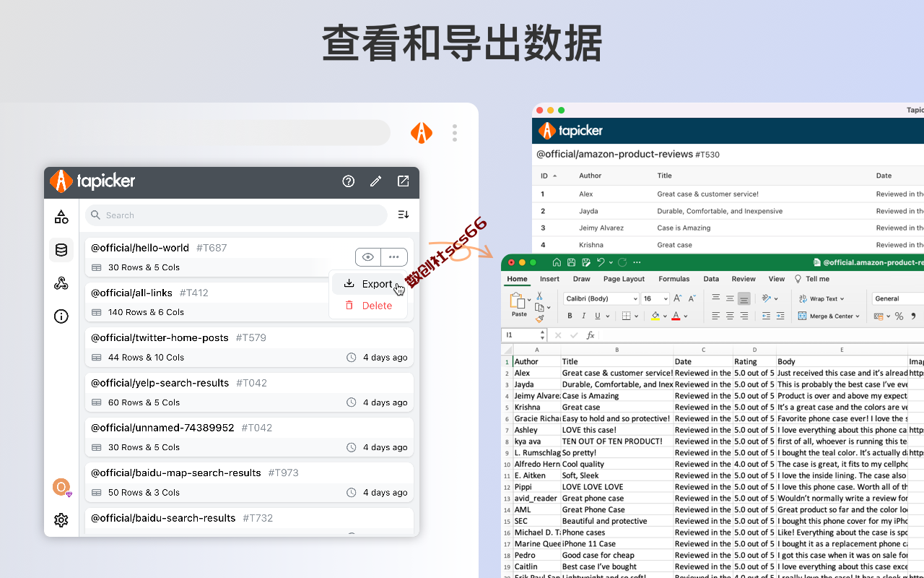Switch to Excel Review tab
Viewport: 924px width, 578px height.
tap(744, 279)
